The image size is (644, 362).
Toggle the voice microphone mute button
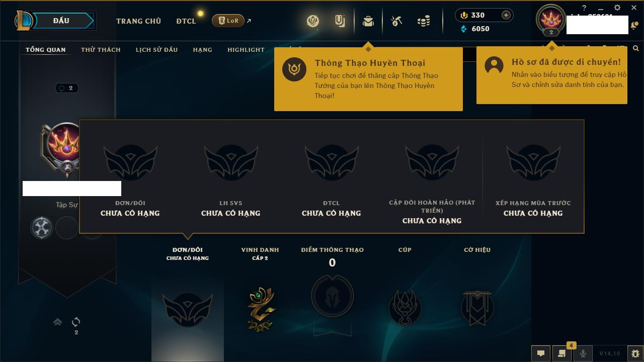pos(583,353)
